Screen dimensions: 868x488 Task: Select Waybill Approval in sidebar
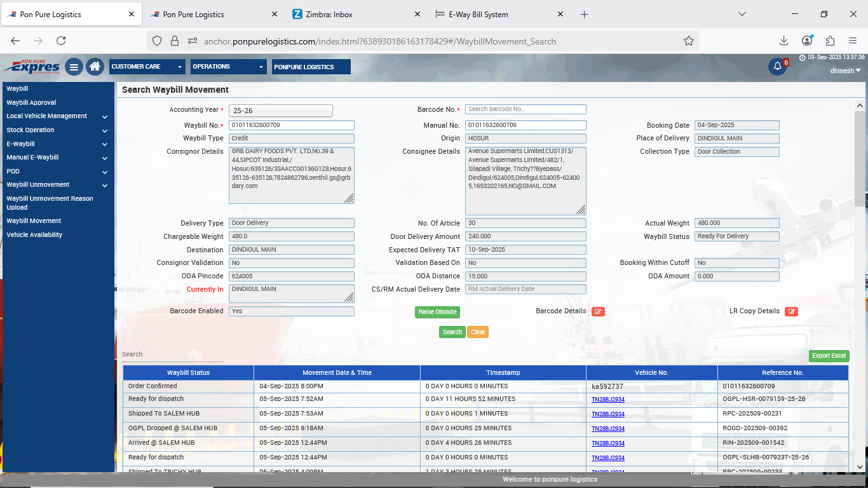[x=31, y=102]
